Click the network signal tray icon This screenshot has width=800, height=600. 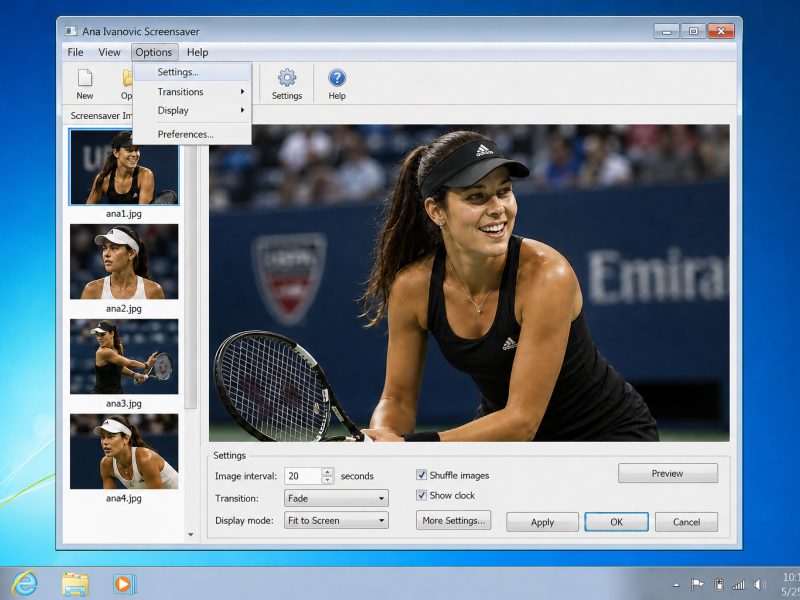(x=738, y=585)
